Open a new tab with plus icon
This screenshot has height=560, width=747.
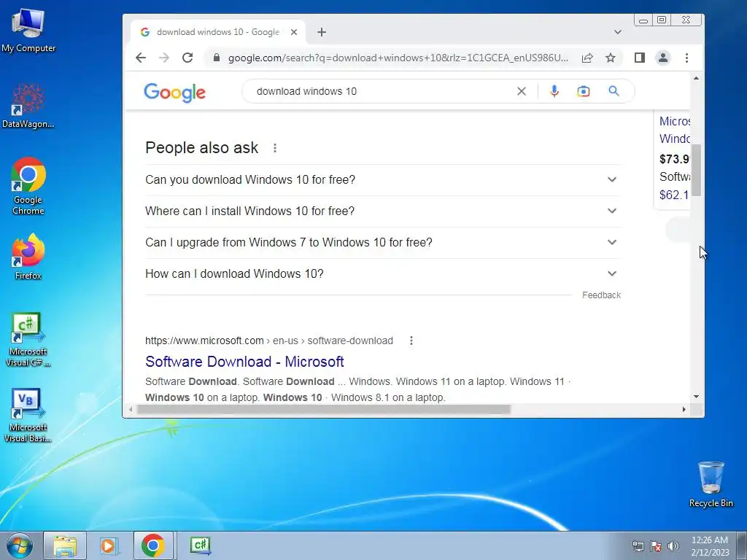click(322, 32)
